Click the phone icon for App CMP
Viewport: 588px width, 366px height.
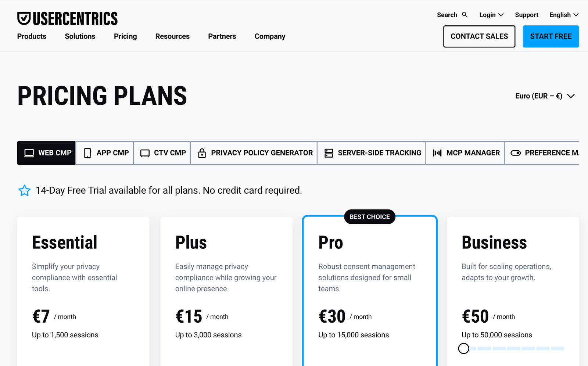tap(87, 153)
